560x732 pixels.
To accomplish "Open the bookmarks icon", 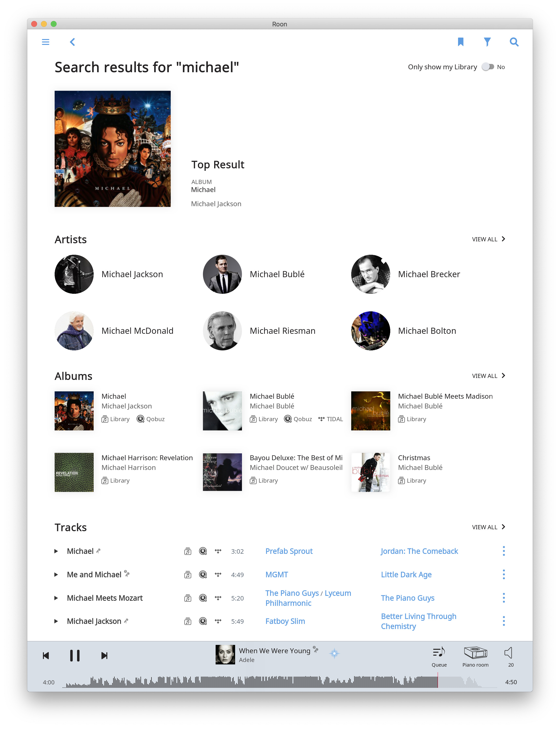I will 461,42.
